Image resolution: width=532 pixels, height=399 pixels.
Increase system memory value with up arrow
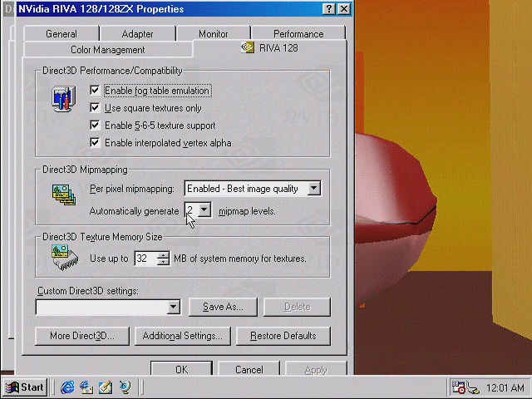[163, 255]
